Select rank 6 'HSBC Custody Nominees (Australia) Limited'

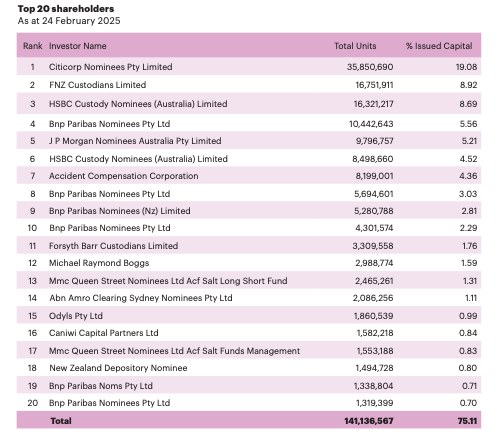point(138,159)
